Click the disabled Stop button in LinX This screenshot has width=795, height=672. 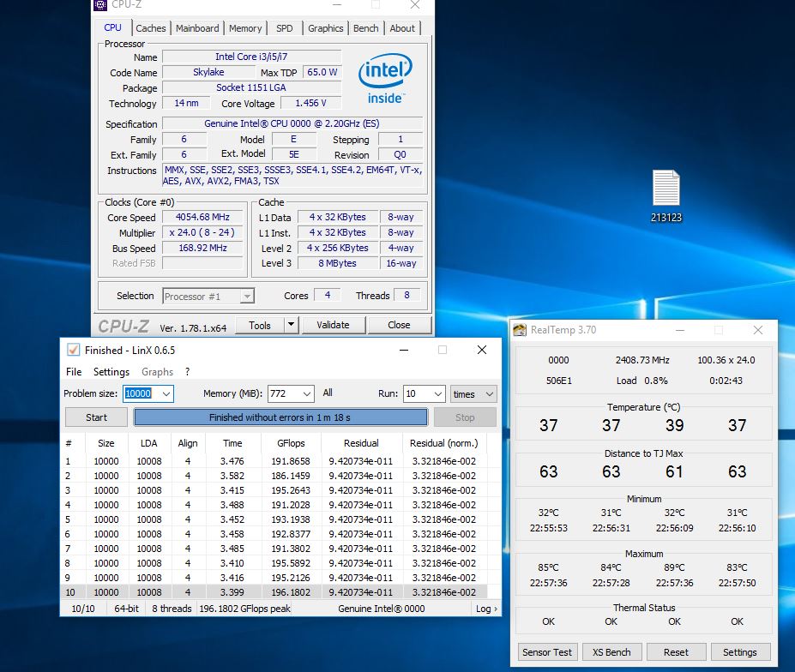[x=465, y=417]
